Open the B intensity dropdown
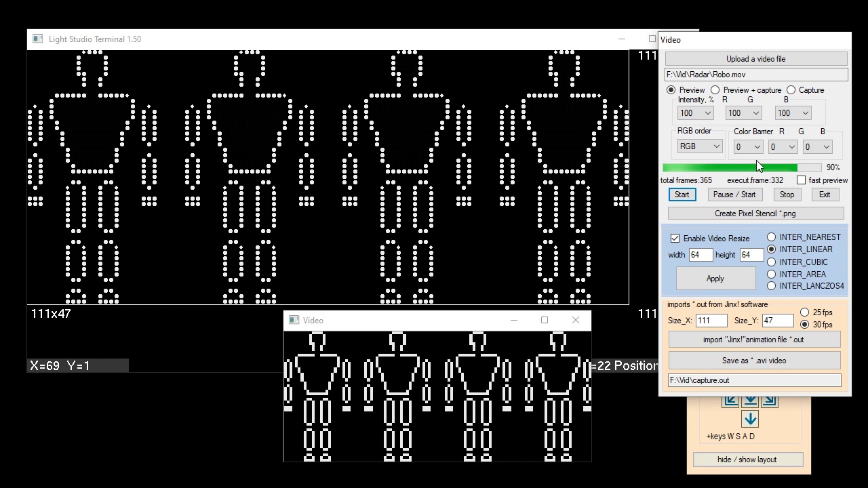 click(x=793, y=113)
